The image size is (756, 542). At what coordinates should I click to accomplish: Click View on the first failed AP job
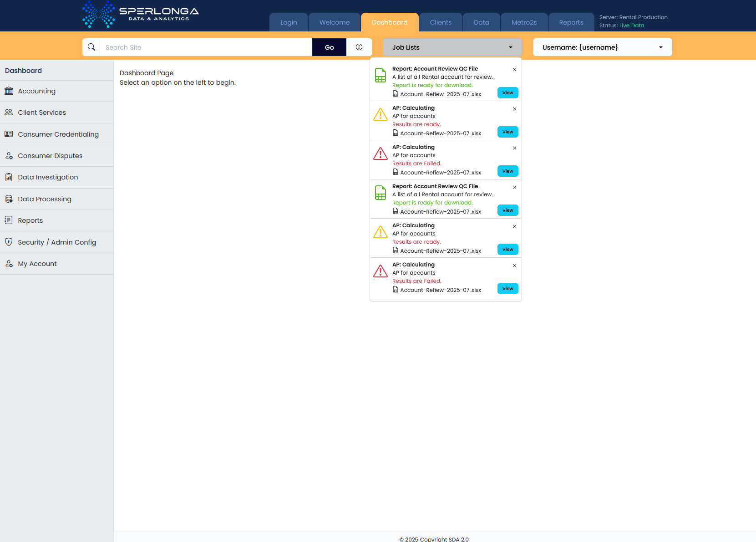coord(507,171)
